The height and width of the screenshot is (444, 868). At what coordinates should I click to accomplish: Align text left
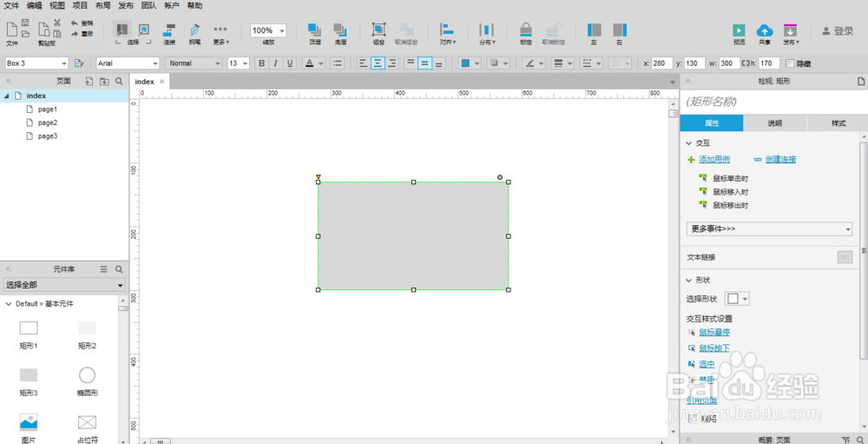click(x=363, y=63)
